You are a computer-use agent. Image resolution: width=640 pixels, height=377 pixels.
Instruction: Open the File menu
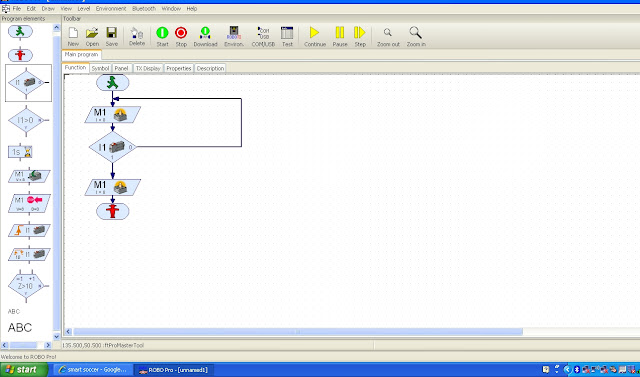[17, 9]
